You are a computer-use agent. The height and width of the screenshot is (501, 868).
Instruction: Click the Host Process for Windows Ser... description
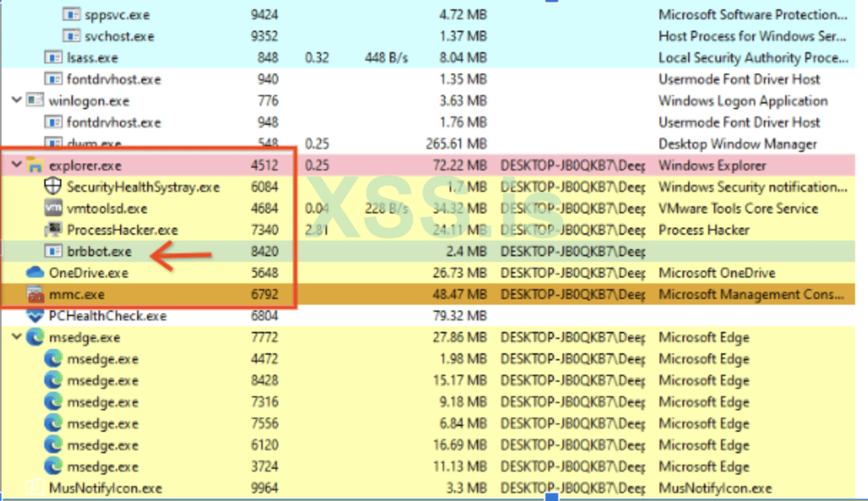coord(753,36)
